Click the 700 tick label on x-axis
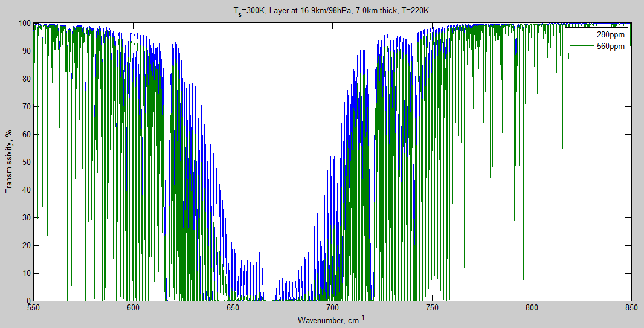The width and height of the screenshot is (644, 328). (332, 307)
